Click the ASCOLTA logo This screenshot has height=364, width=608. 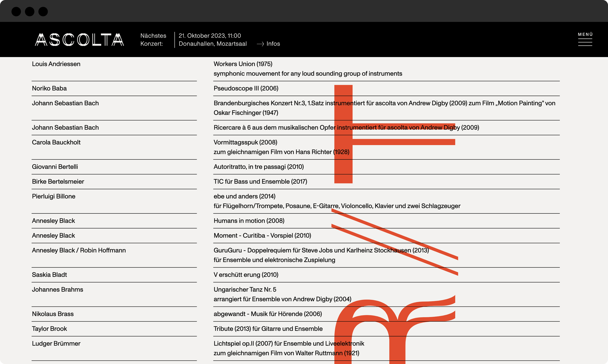(79, 40)
